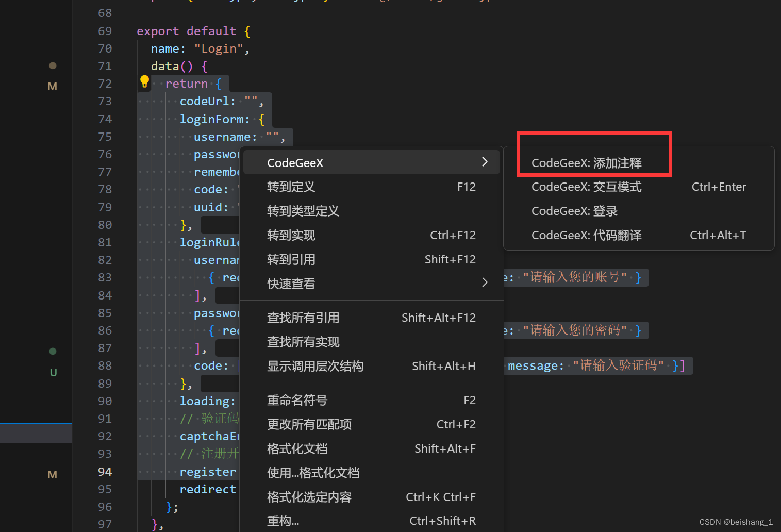Click the lightbulb quick-fix icon on line 72
The image size is (781, 532).
click(144, 81)
